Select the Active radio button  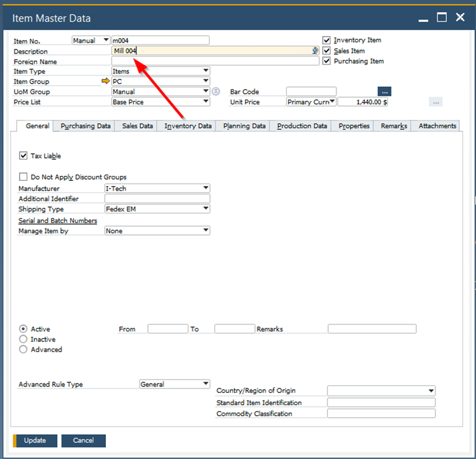(x=23, y=329)
